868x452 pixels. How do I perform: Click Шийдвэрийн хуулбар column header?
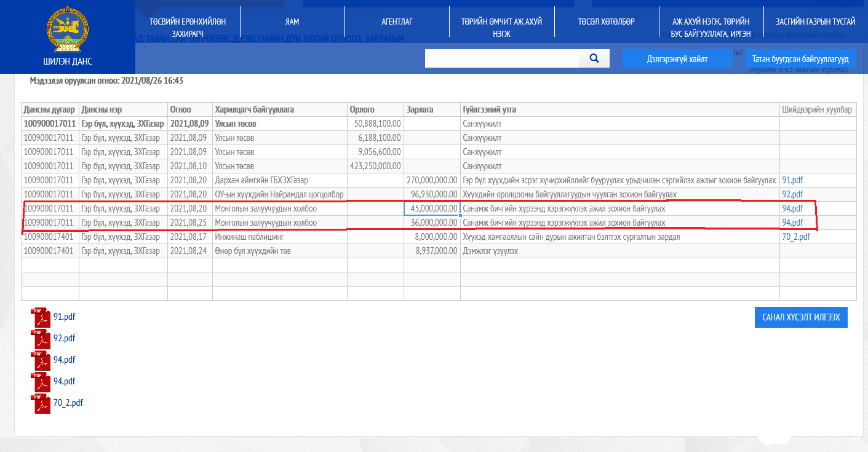[818, 109]
